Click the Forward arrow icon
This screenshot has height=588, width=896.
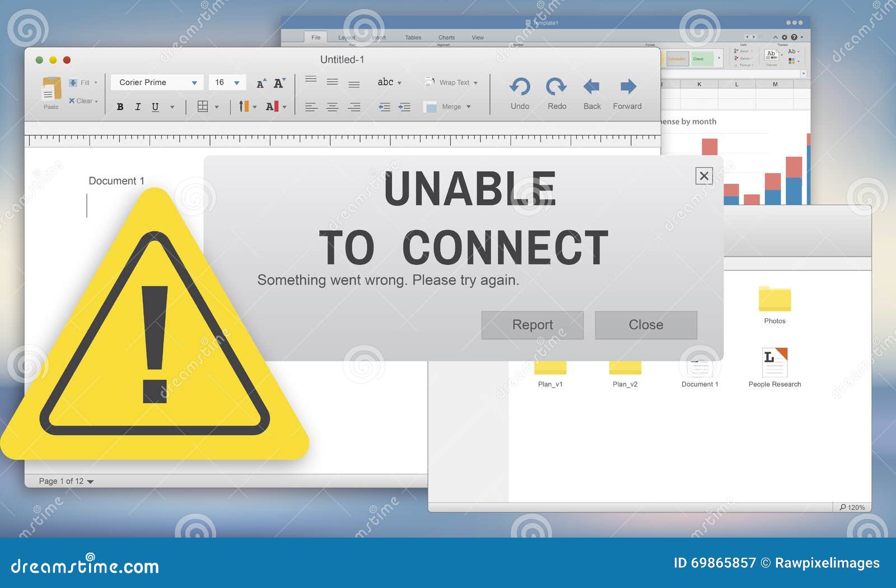point(627,87)
